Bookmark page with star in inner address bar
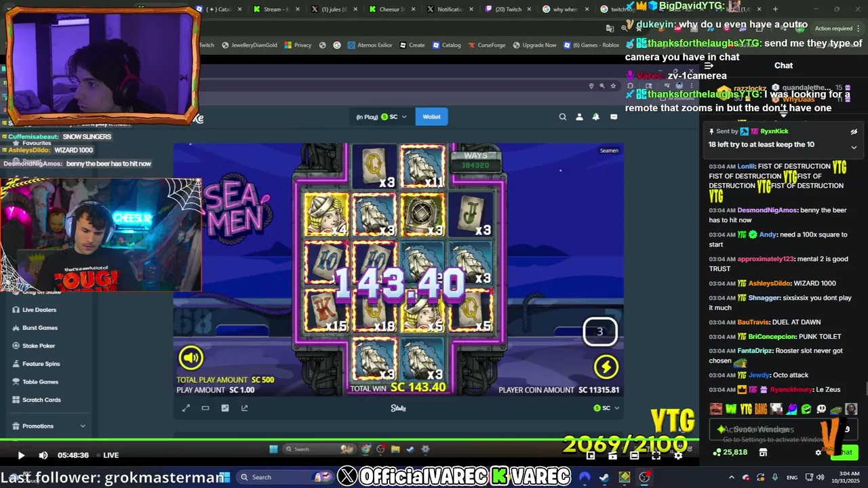 613,86
